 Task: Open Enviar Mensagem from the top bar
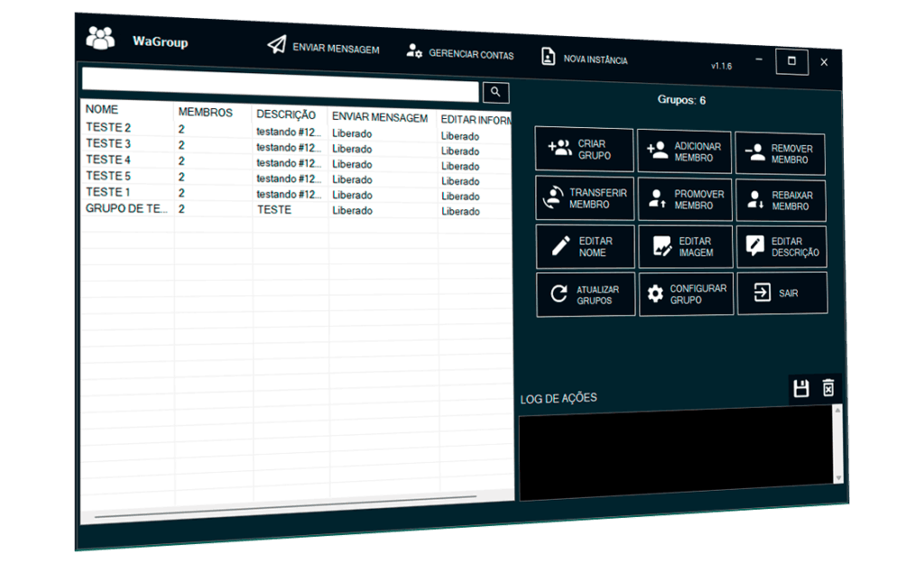pyautogui.click(x=324, y=47)
